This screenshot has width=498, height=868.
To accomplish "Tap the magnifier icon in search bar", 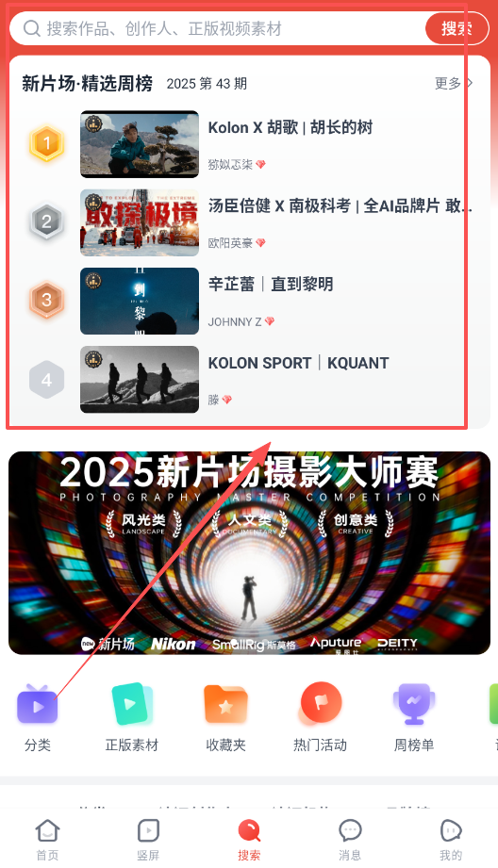I will click(31, 28).
